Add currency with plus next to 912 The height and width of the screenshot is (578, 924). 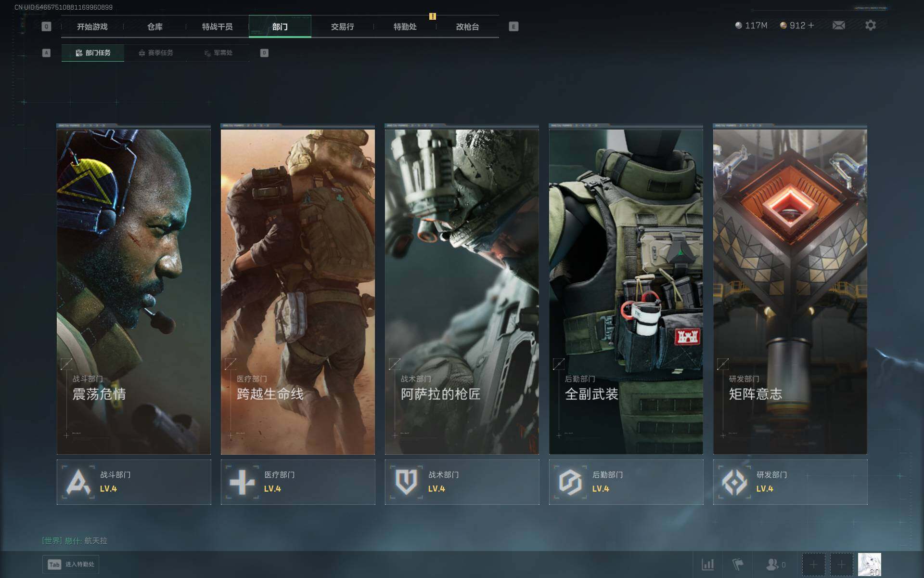pyautogui.click(x=811, y=25)
